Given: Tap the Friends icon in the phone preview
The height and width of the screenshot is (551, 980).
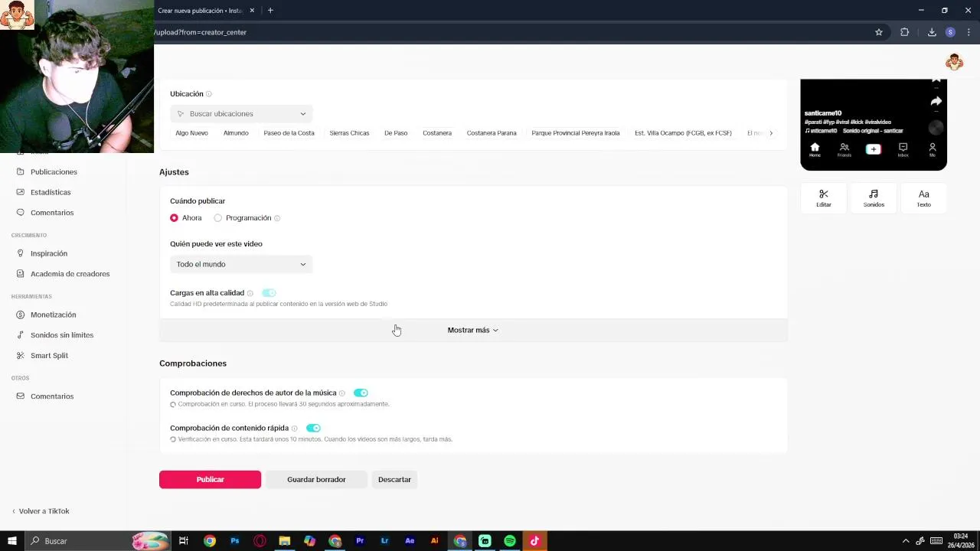Looking at the screenshot, I should [x=844, y=149].
